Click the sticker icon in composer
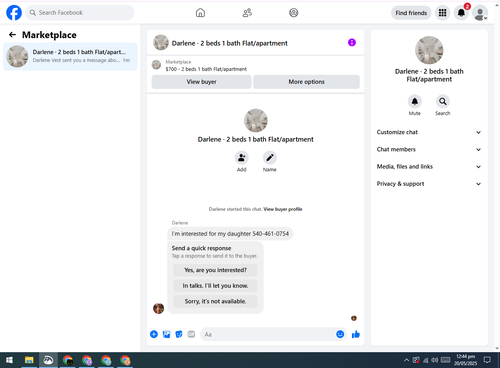 [179, 334]
